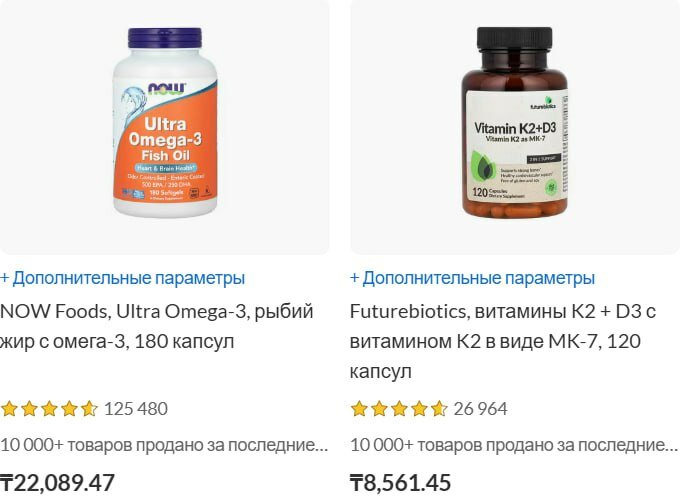
Task: Click the ₸22,089.47 price
Action: [x=57, y=483]
